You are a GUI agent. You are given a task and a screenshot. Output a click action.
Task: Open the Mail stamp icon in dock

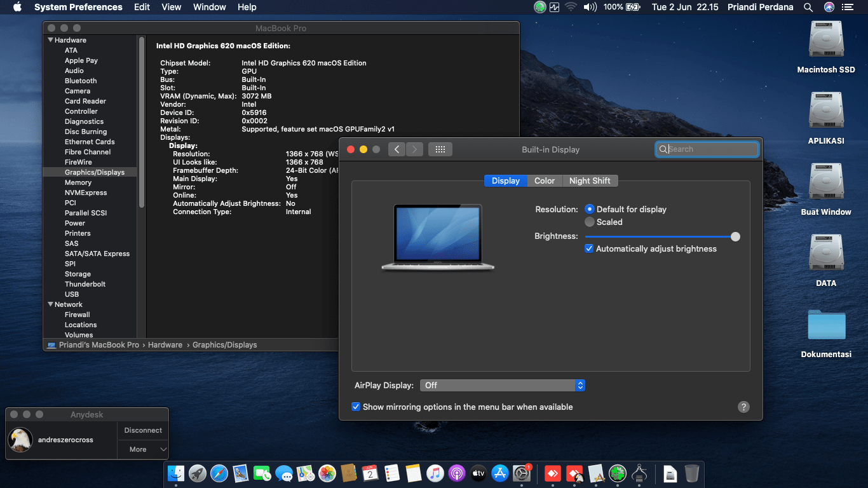point(240,473)
